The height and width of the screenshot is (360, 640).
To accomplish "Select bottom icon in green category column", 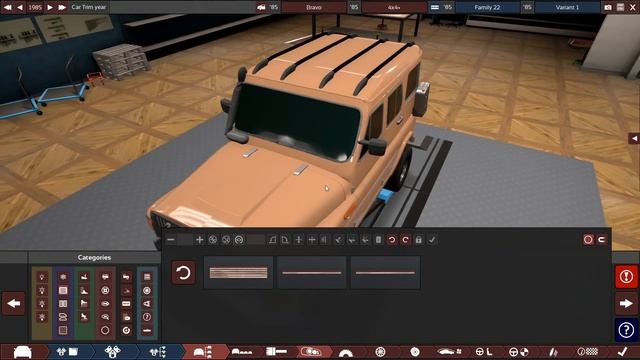I will pyautogui.click(x=84, y=317).
